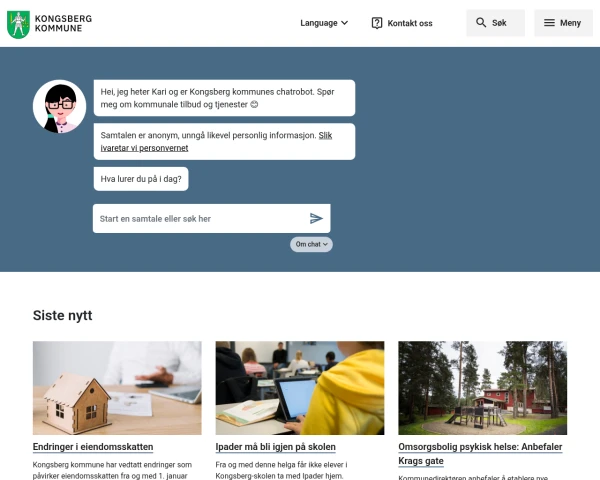Open 'Endringer i eiendomsskatten' article link
600x480 pixels.
pyautogui.click(x=93, y=447)
